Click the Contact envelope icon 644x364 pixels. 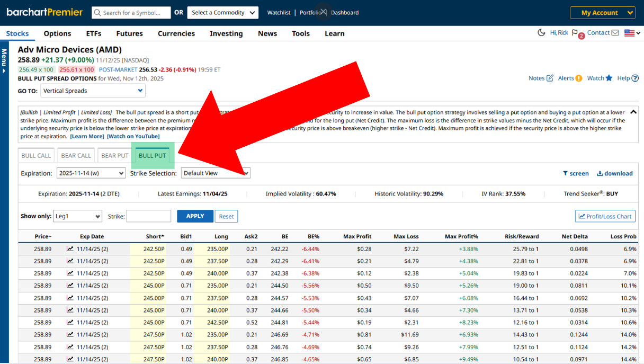[615, 33]
